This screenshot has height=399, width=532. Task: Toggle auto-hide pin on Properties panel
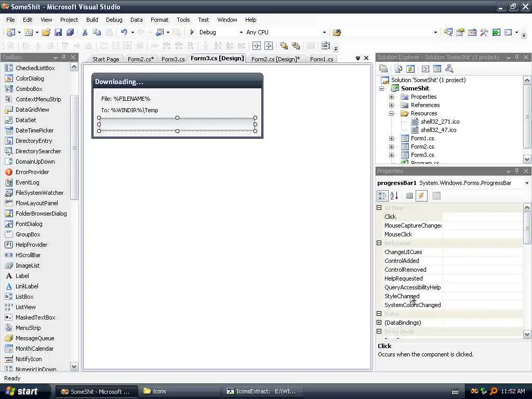click(517, 170)
